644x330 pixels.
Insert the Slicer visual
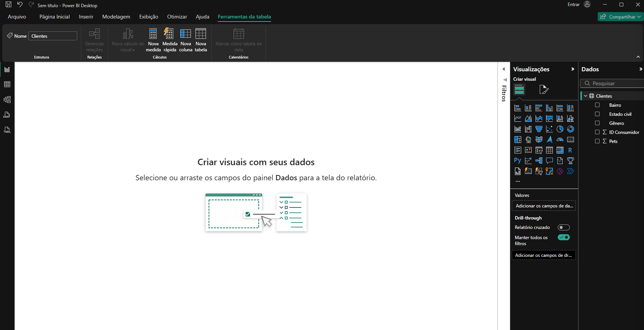point(539,150)
